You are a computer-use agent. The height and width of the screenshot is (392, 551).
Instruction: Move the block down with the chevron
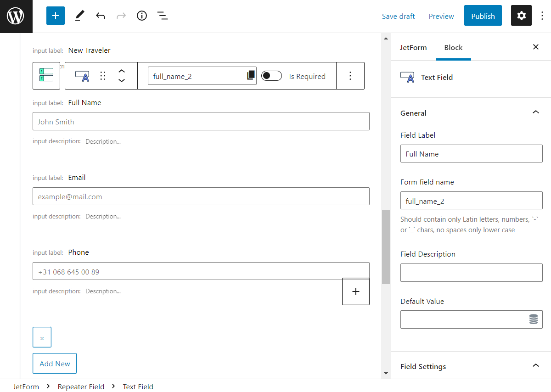[122, 80]
